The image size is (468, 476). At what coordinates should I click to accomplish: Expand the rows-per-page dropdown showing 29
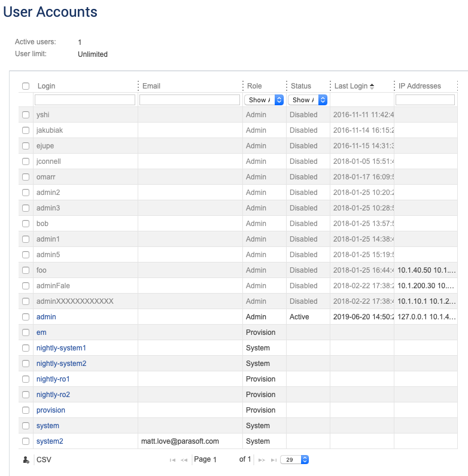pyautogui.click(x=294, y=460)
